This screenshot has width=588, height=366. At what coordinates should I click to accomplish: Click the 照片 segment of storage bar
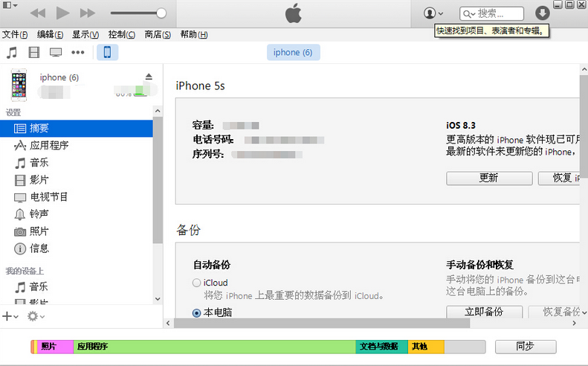click(55, 347)
